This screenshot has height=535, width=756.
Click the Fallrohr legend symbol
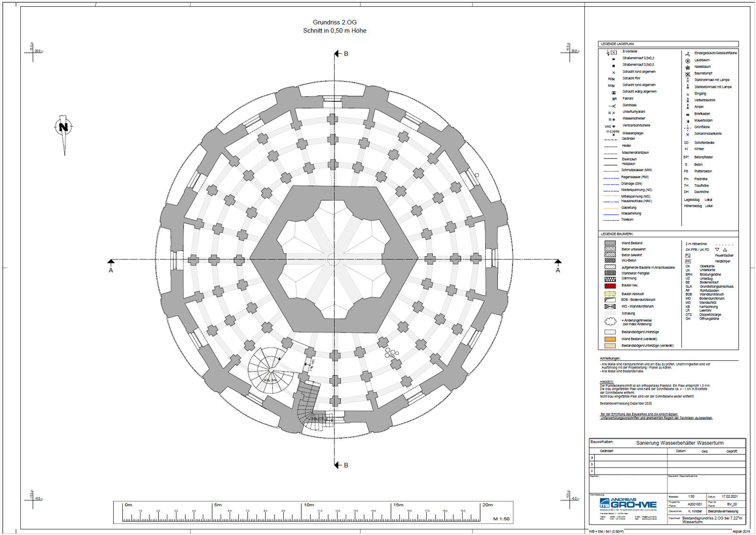pyautogui.click(x=615, y=99)
